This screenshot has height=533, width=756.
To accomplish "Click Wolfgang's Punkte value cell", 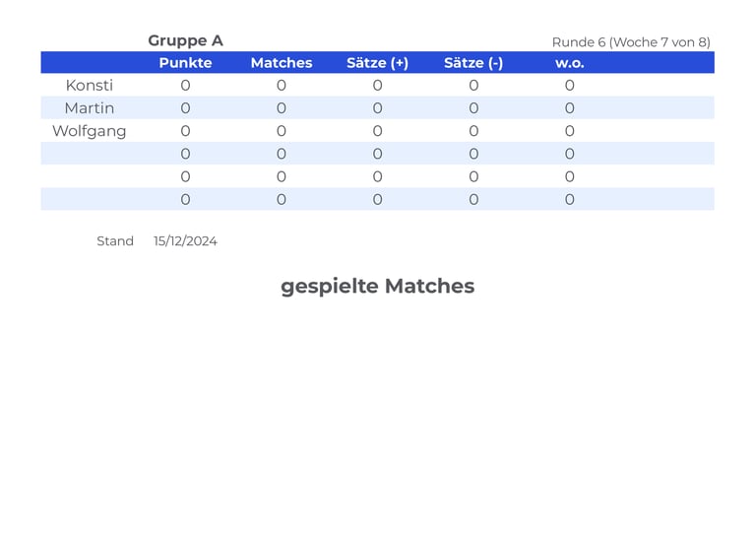I will coord(185,131).
